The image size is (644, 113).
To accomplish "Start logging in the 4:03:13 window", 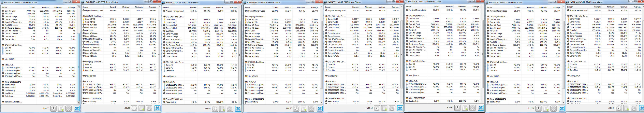I will click(x=384, y=108).
